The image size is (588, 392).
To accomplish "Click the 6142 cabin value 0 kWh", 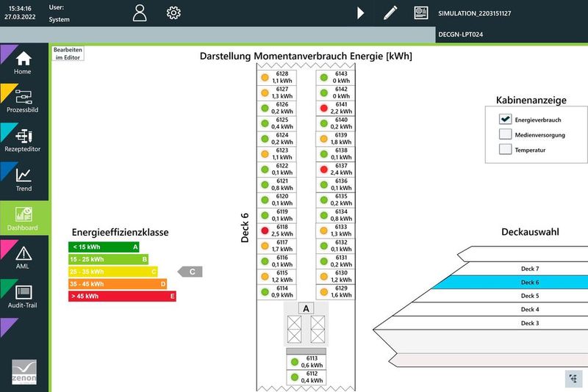I will (341, 96).
